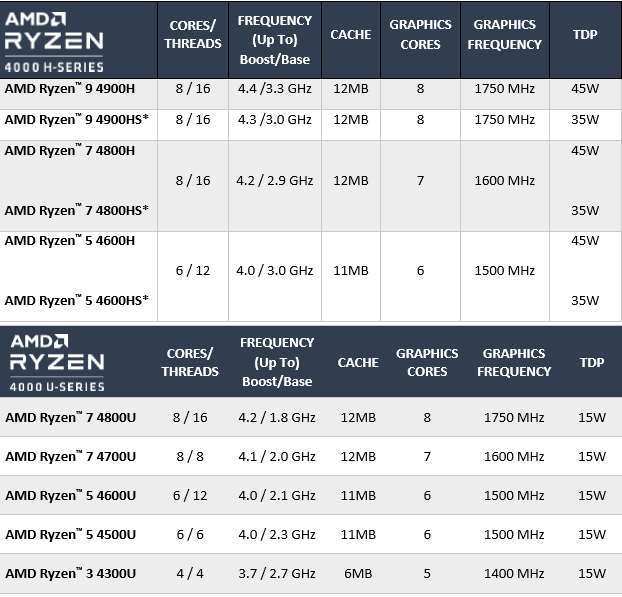622x597 pixels.
Task: Click the 6 / 6 cores/threads cell
Action: pos(190,534)
